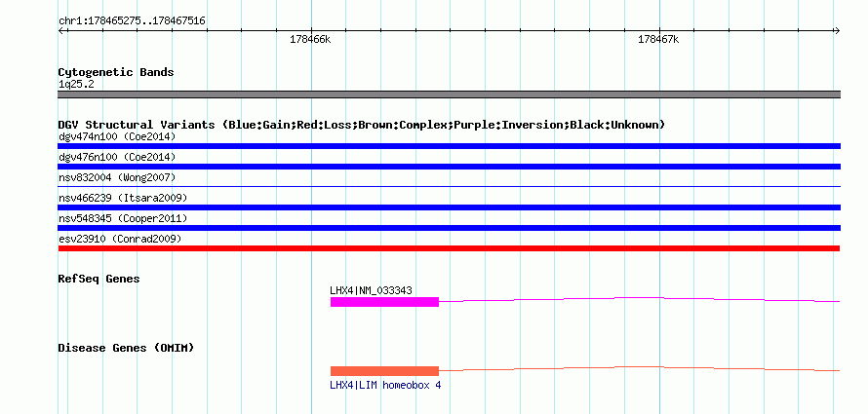Click the blue gain bar under dgv476n100

point(449,167)
